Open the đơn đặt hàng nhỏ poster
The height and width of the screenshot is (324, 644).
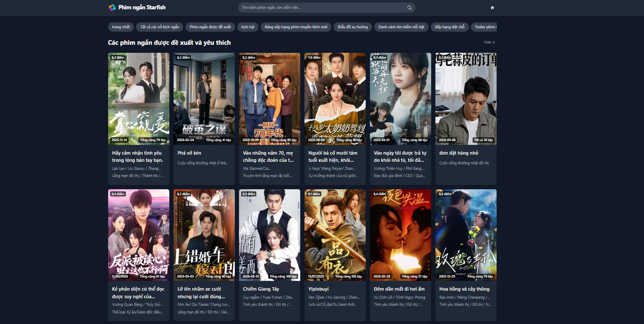click(466, 99)
